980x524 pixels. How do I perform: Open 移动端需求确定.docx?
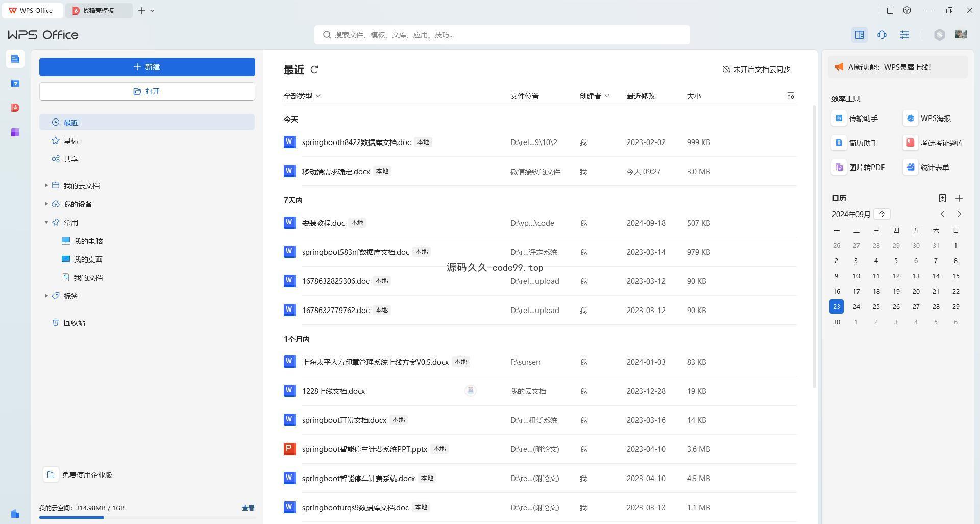click(336, 171)
